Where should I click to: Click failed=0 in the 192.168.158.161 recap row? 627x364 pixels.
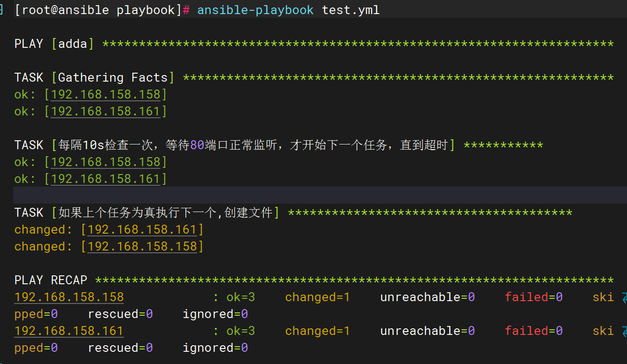click(534, 331)
